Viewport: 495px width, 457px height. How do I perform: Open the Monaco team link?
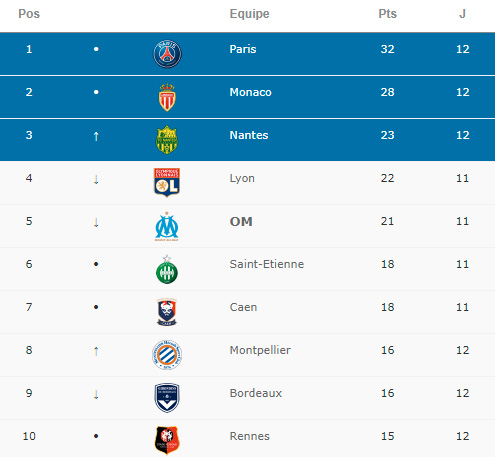[x=250, y=92]
